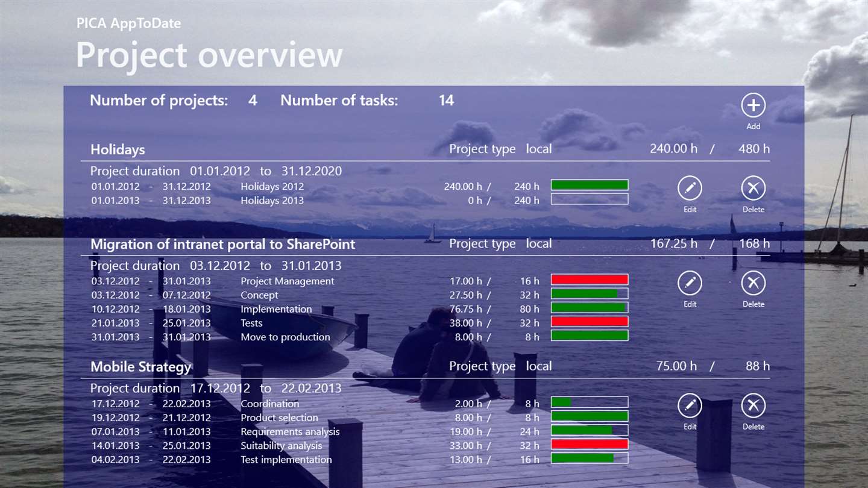Click the task count value 14
Image resolution: width=868 pixels, height=488 pixels.
click(x=446, y=101)
